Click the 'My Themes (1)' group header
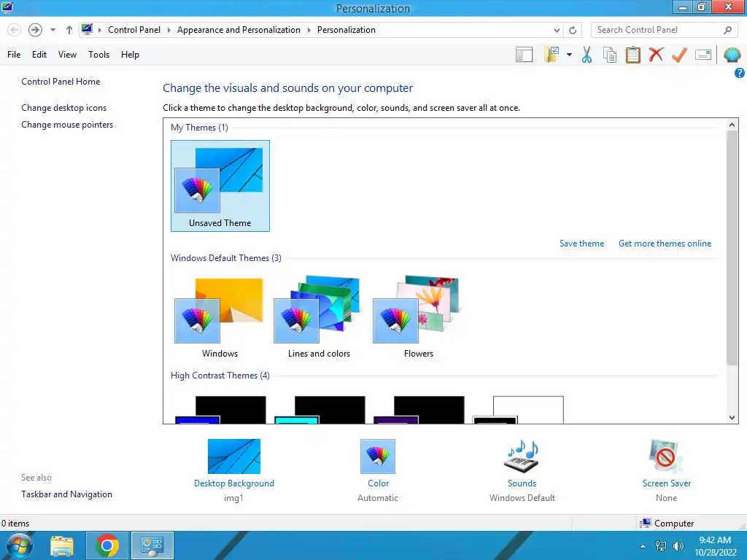This screenshot has width=747, height=560. [199, 128]
